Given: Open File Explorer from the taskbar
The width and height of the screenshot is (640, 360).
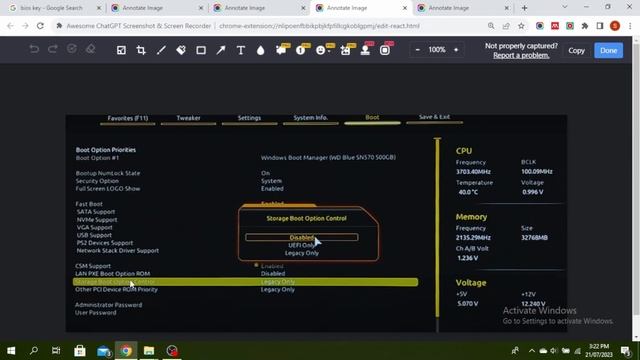Looking at the screenshot, I should (149, 351).
